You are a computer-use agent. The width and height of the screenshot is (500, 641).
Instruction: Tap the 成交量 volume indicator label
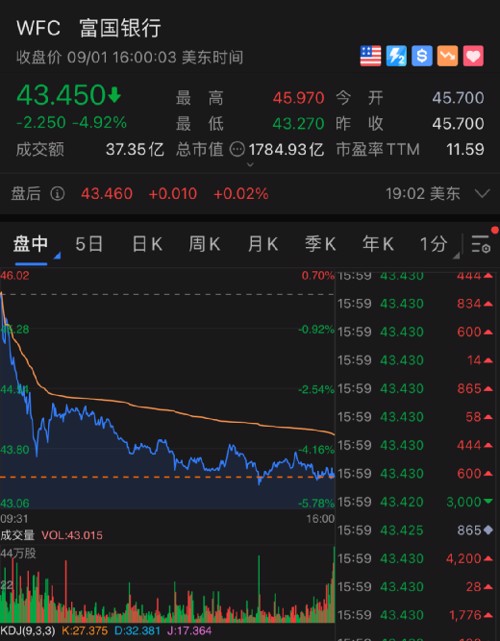(17, 535)
